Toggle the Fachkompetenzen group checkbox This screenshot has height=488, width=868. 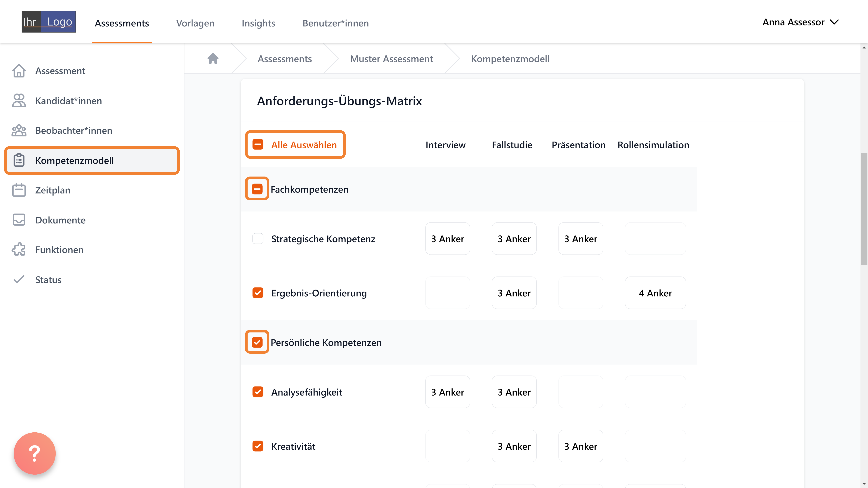pyautogui.click(x=257, y=189)
